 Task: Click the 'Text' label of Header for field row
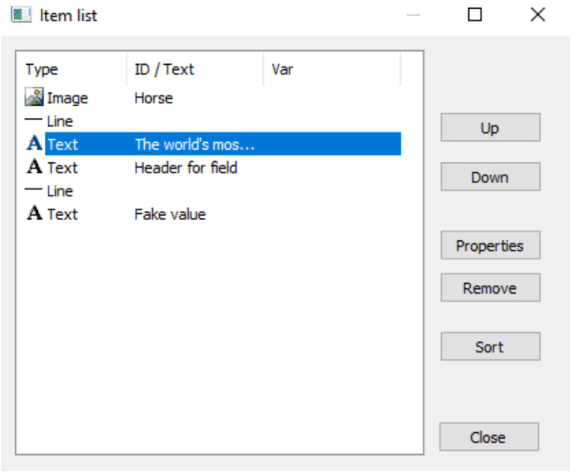click(x=63, y=168)
